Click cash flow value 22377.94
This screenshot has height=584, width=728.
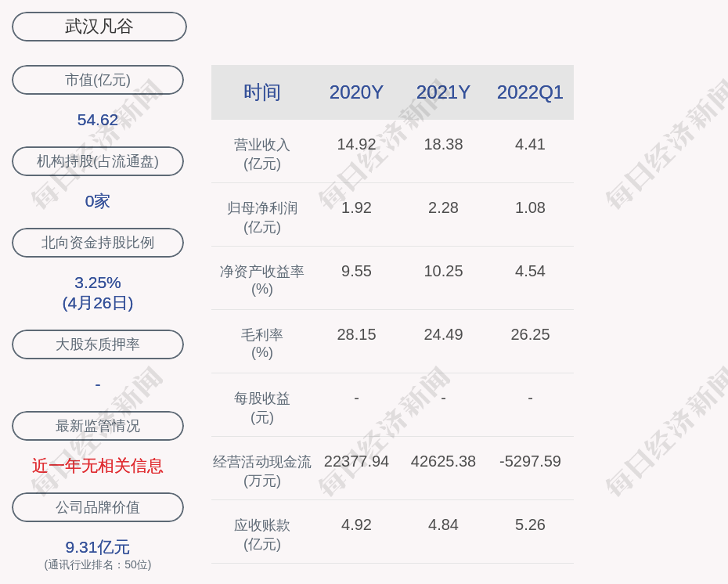(x=356, y=461)
